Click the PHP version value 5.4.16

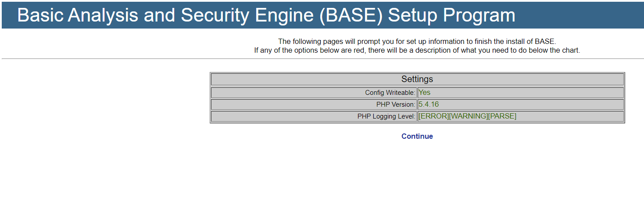429,104
